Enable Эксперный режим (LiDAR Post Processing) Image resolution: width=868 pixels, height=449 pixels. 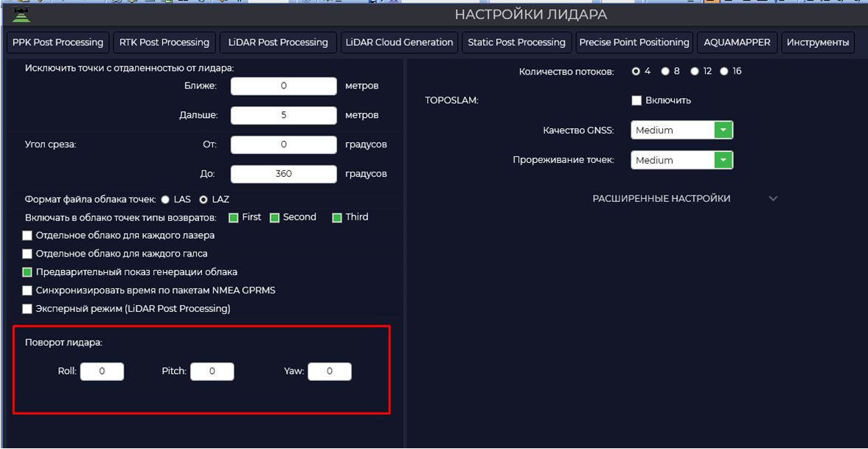click(27, 308)
